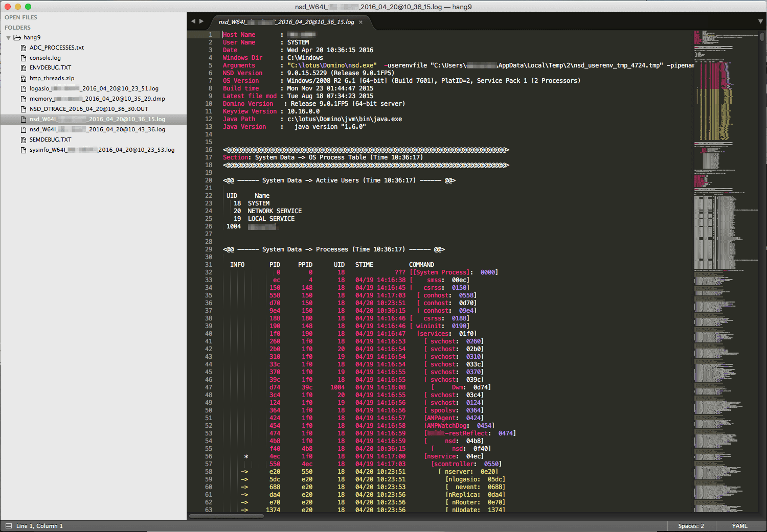767x532 pixels.
Task: Open memory 10_35_29.dmp file
Action: tap(97, 99)
